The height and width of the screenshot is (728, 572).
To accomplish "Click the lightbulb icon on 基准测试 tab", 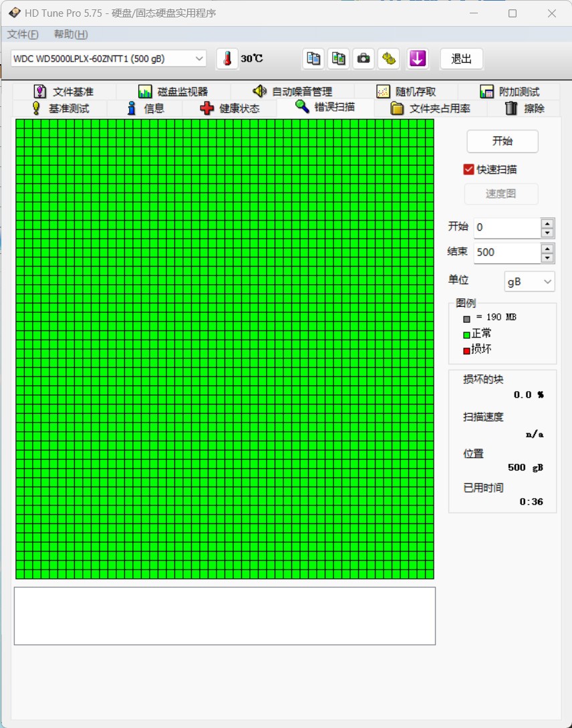I will [36, 108].
